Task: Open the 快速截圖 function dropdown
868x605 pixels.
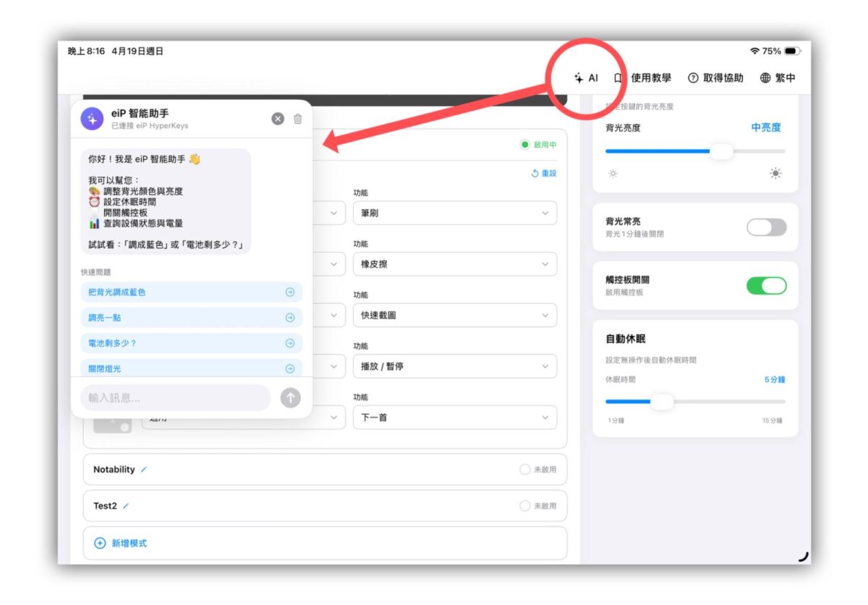Action: pyautogui.click(x=455, y=315)
